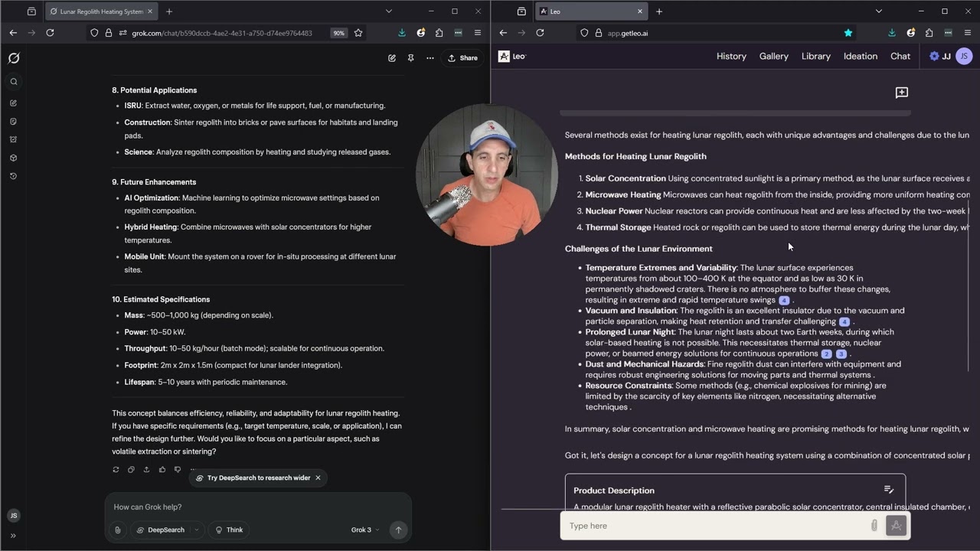Open Library in Leo navigation

[x=816, y=56]
